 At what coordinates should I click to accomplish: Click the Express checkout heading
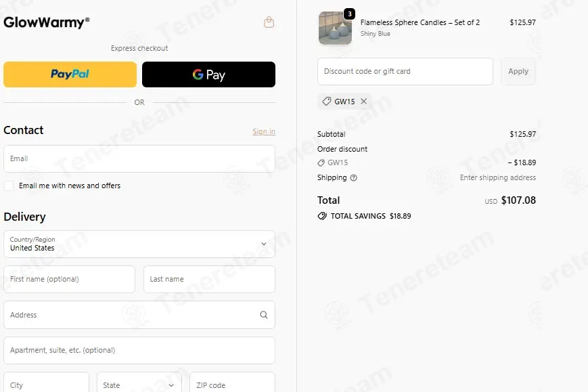[x=139, y=48]
